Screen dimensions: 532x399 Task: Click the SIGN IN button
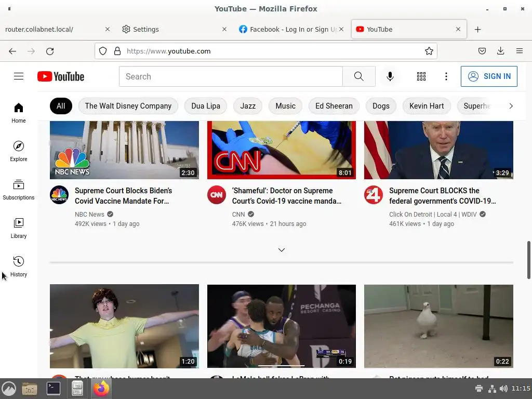click(x=489, y=76)
